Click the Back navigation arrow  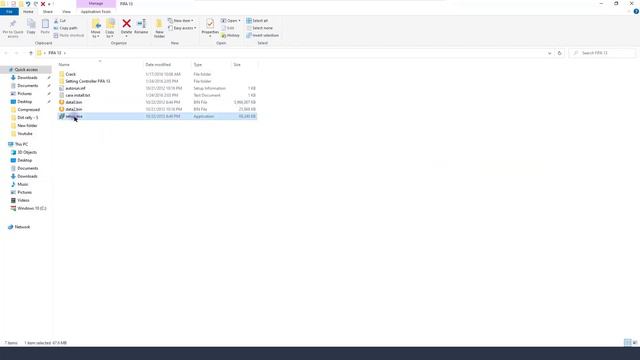coord(6,53)
